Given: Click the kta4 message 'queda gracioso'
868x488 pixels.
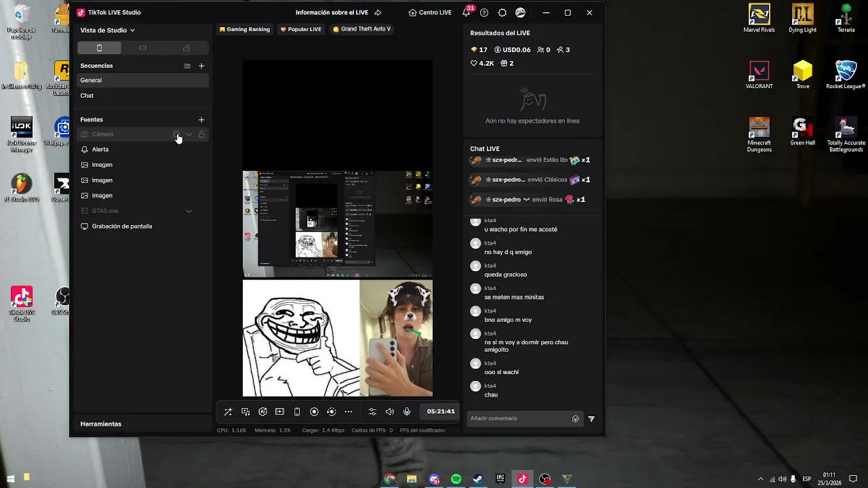Looking at the screenshot, I should pos(505,274).
